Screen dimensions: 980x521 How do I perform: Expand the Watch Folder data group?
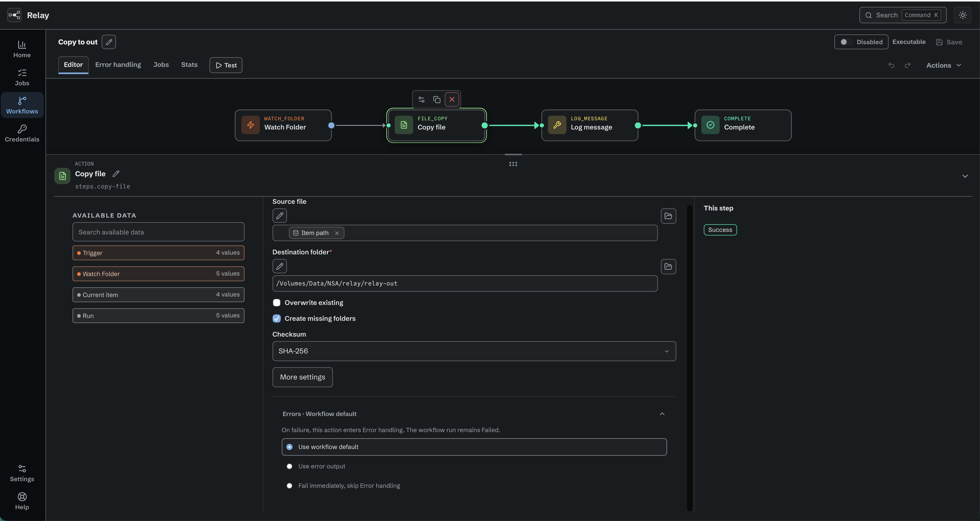(x=158, y=274)
